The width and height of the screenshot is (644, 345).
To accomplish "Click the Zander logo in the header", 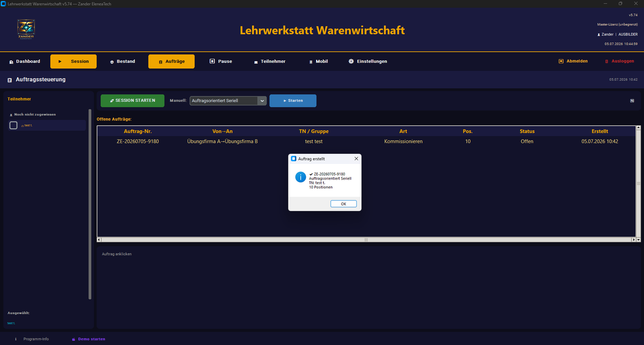I will point(26,29).
